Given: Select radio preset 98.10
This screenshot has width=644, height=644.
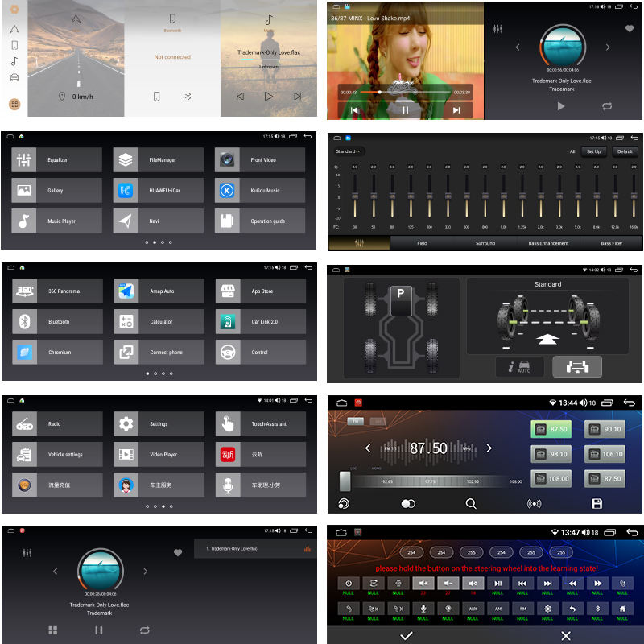Looking at the screenshot, I should click(551, 454).
